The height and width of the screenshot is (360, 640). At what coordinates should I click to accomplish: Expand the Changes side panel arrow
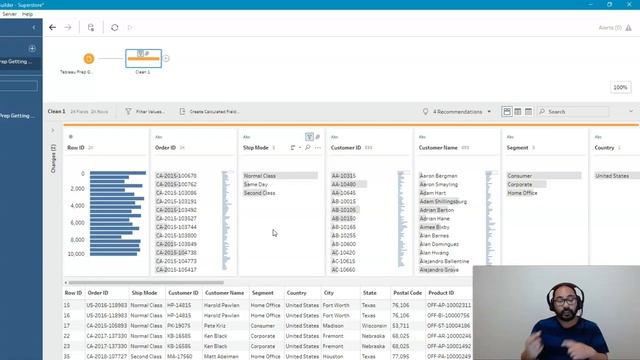point(53,130)
